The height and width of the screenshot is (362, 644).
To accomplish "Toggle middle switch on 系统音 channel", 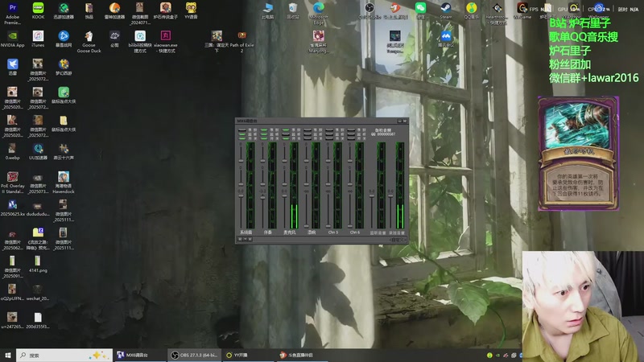I will click(x=242, y=134).
